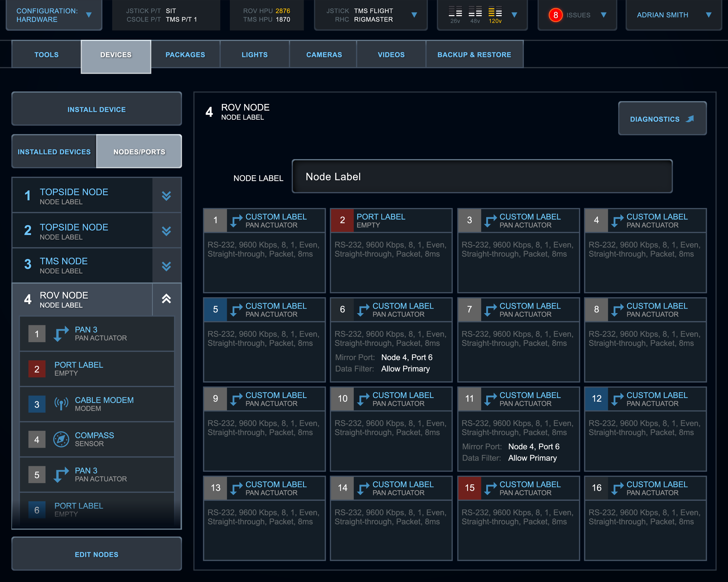Click the Install Device button

tap(96, 109)
